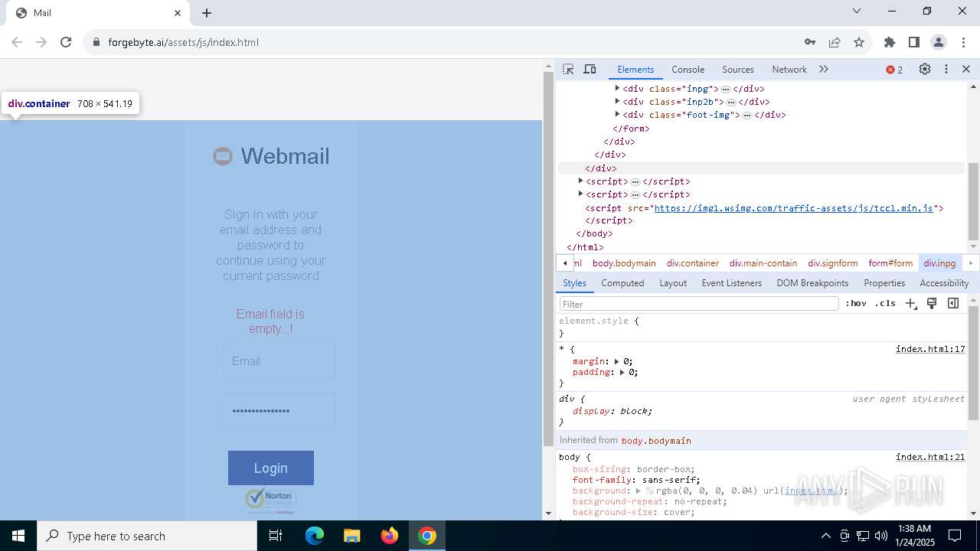Open Chrome extensions puzzle icon
Screen dimensions: 980x551
click(x=890, y=42)
